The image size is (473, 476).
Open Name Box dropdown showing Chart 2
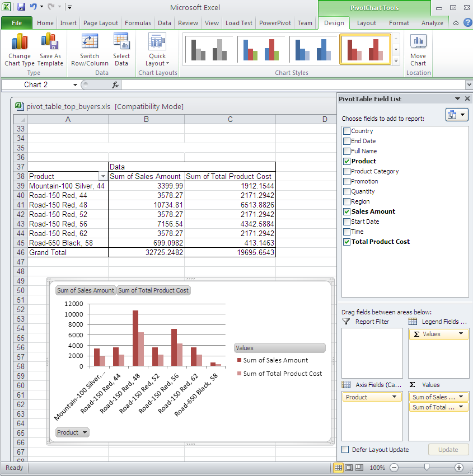coord(75,84)
